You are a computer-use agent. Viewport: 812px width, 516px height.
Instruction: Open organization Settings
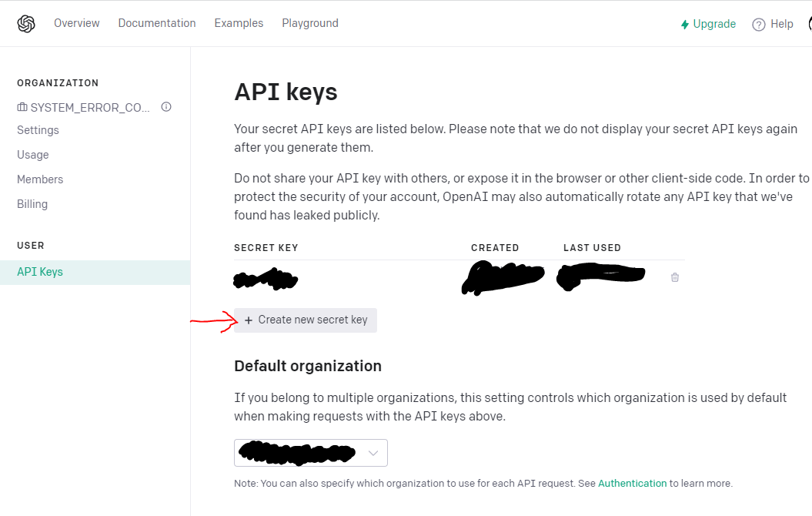pos(38,130)
